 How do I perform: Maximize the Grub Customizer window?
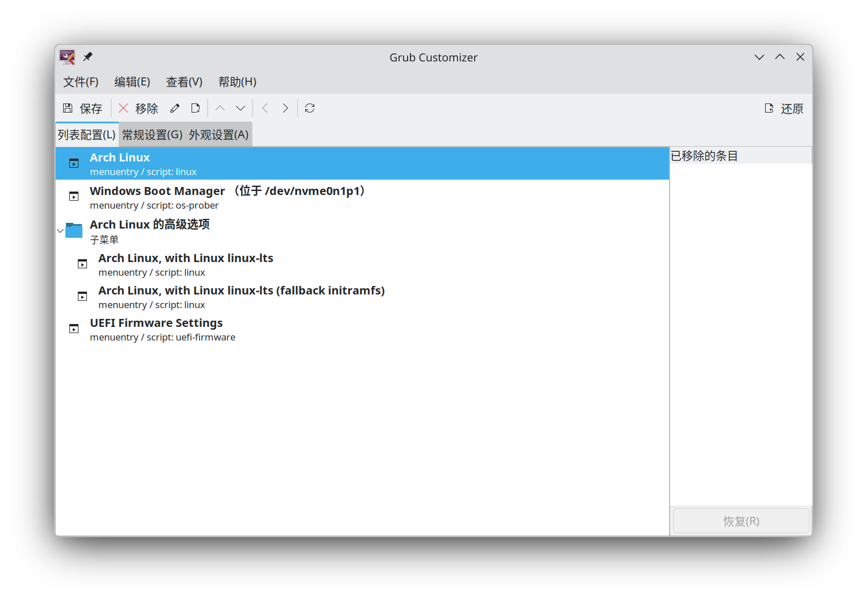pos(780,57)
